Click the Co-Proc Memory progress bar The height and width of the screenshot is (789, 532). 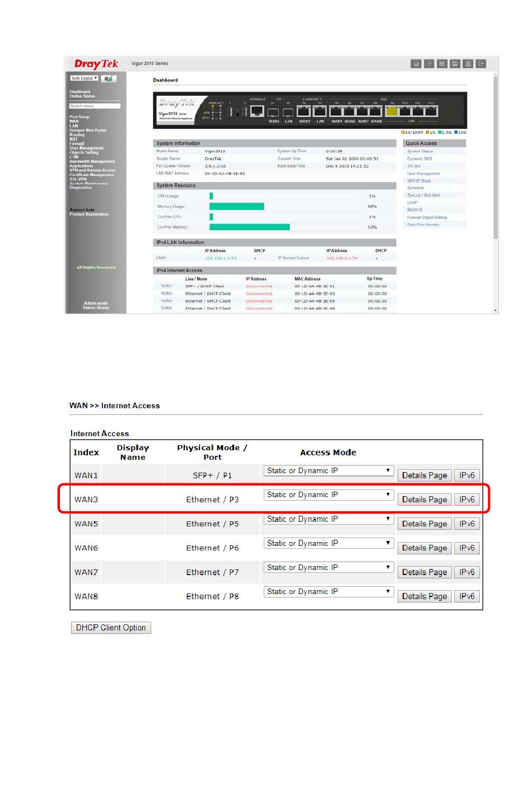pos(285,227)
